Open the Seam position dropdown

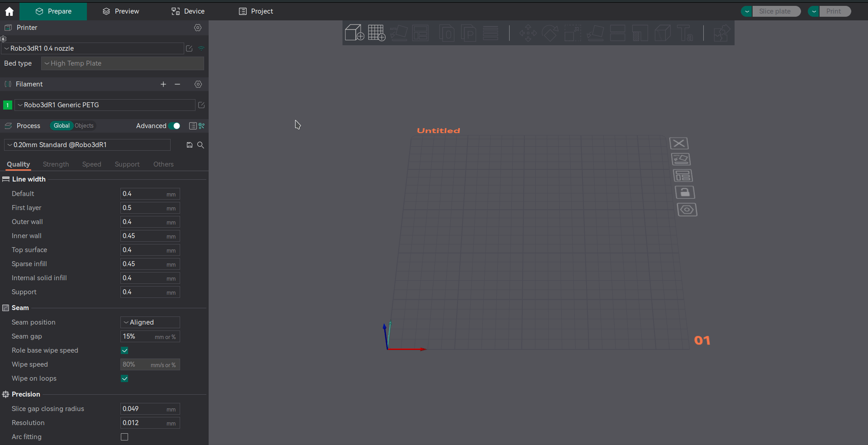coord(149,322)
